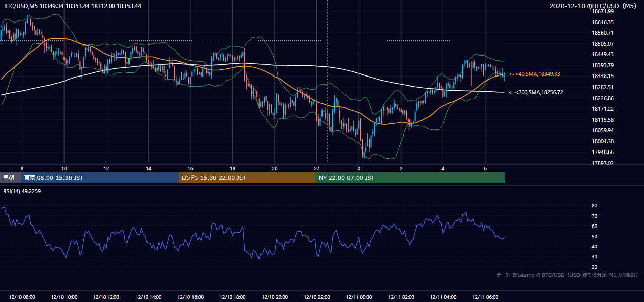Click the 18505.07 price level label
Screen dimensions: 644x302
coord(602,43)
